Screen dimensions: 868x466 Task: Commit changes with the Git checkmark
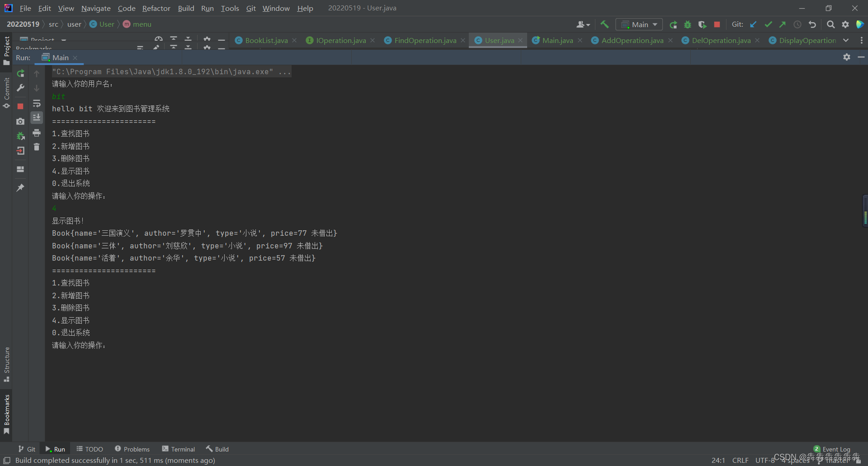(768, 24)
